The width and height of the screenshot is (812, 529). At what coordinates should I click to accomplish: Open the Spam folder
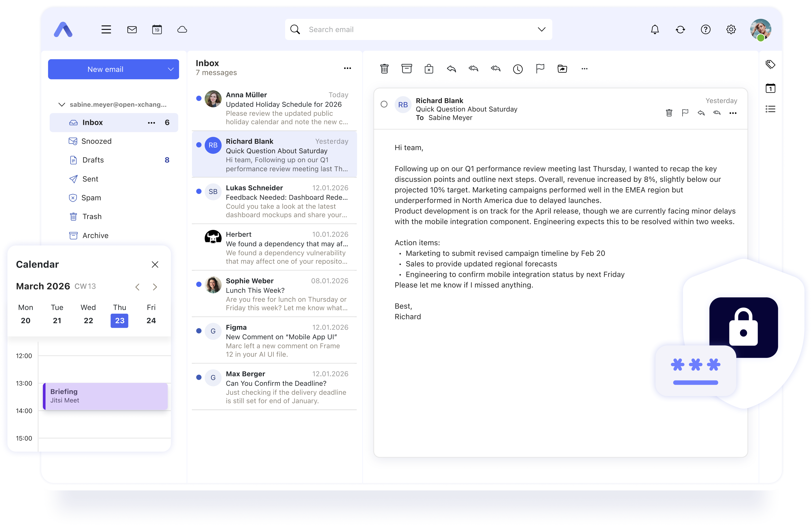click(114, 198)
